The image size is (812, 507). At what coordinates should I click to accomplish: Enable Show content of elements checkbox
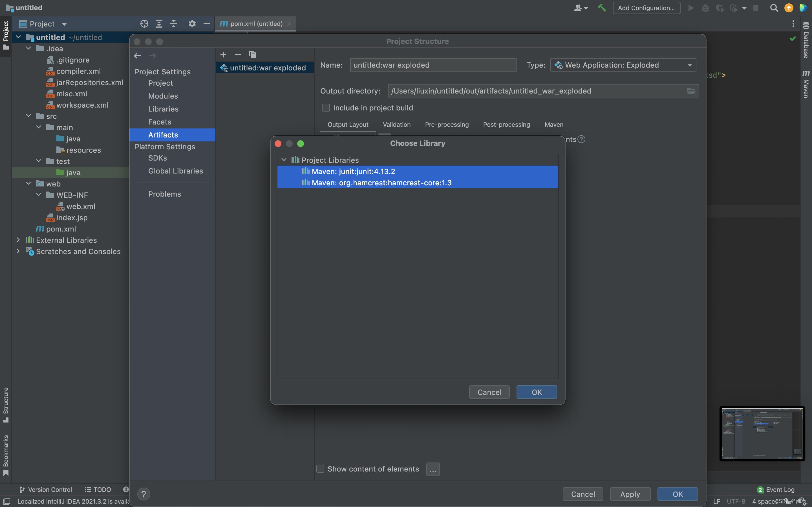[x=320, y=468]
